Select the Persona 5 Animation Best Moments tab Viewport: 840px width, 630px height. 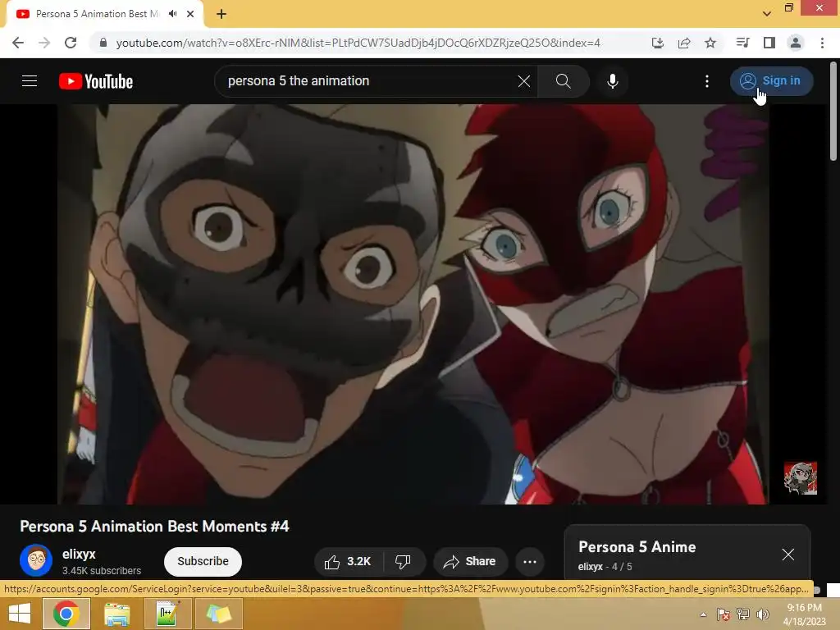(97, 14)
